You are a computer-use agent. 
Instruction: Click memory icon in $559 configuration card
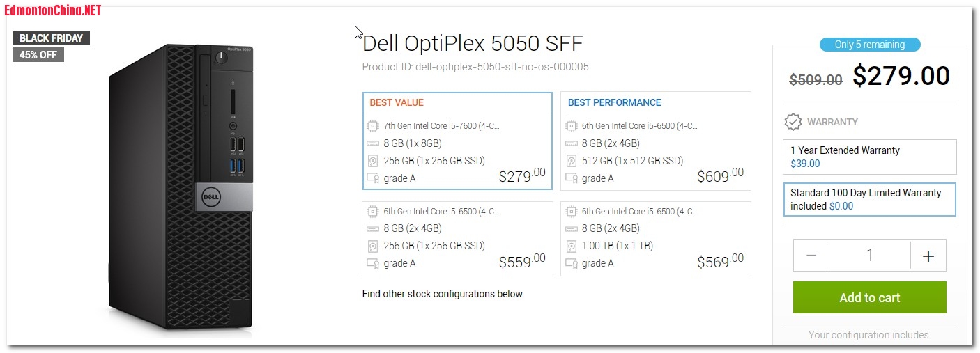click(x=373, y=228)
